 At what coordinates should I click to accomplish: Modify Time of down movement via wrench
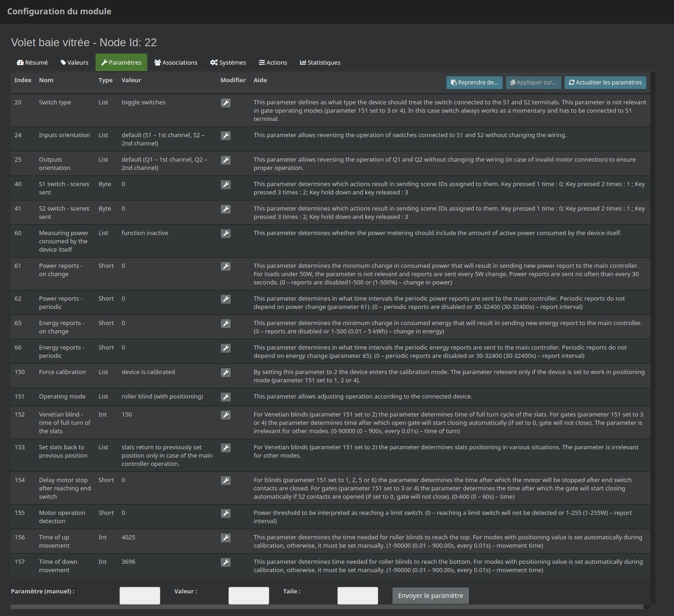pyautogui.click(x=225, y=562)
